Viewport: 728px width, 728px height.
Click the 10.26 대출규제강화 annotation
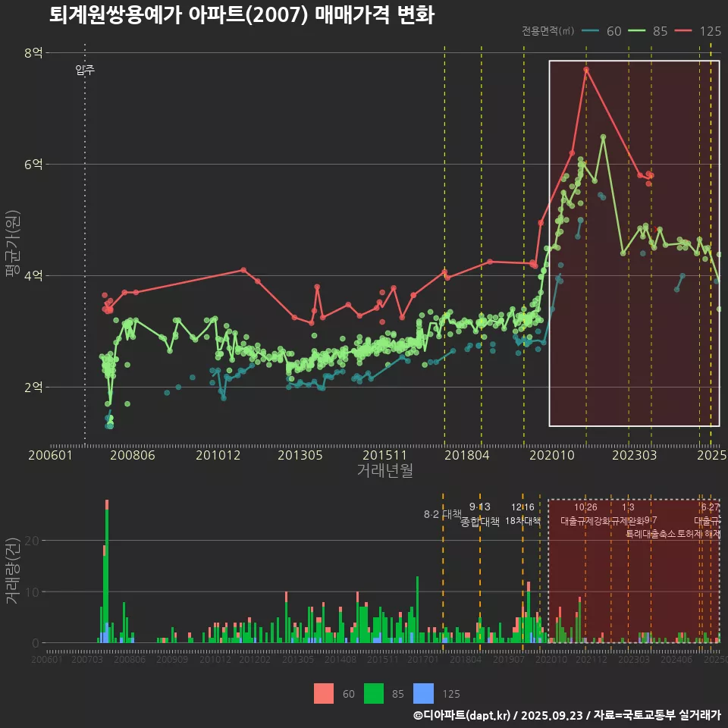coord(585,514)
